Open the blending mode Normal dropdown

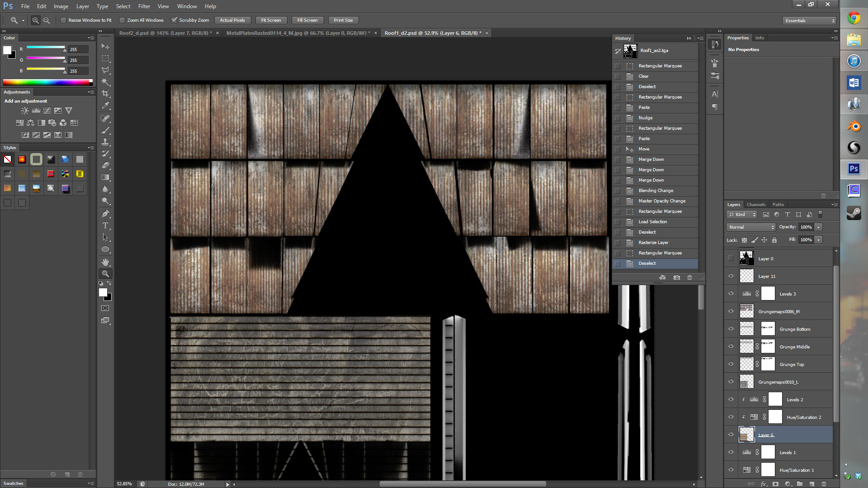pyautogui.click(x=751, y=227)
